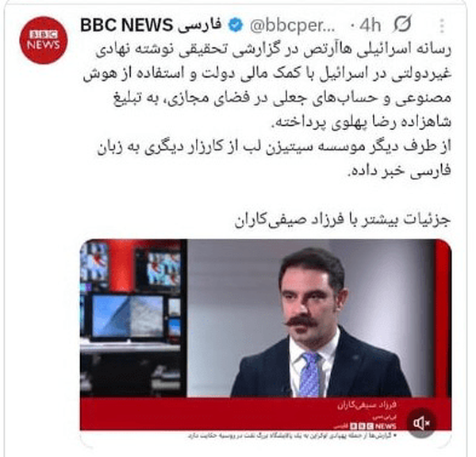
Task: Click the BBC NEWS logo in video banner
Action: click(x=373, y=426)
